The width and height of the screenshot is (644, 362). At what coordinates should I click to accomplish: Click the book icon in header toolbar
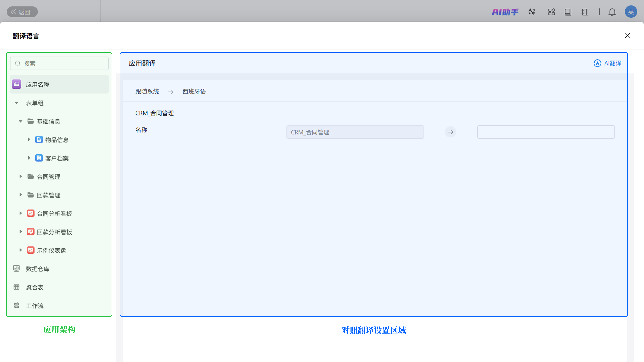click(x=568, y=12)
